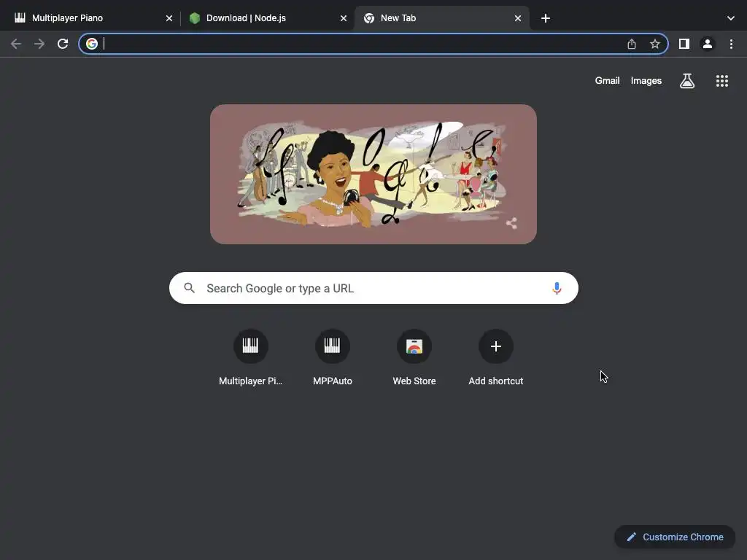Start voice search with microphone icon
The height and width of the screenshot is (560, 747).
557,288
